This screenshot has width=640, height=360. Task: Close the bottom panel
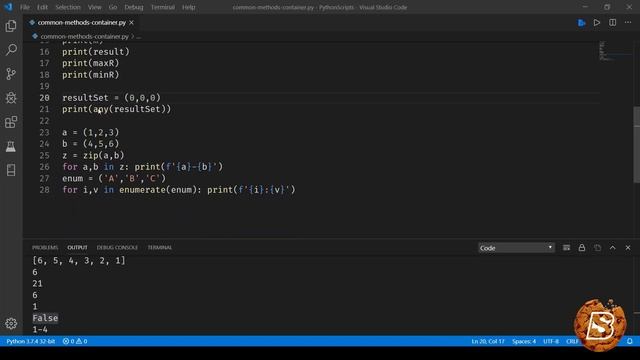(x=628, y=248)
